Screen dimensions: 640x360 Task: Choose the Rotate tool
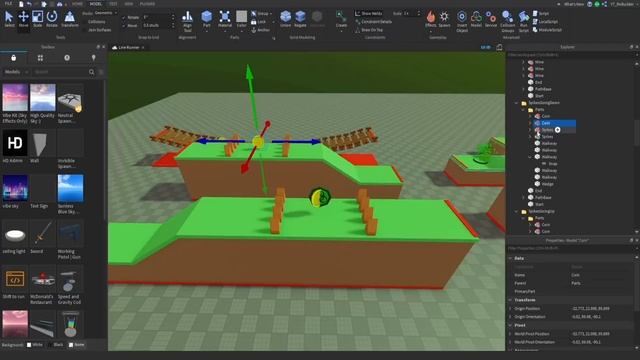[x=52, y=19]
